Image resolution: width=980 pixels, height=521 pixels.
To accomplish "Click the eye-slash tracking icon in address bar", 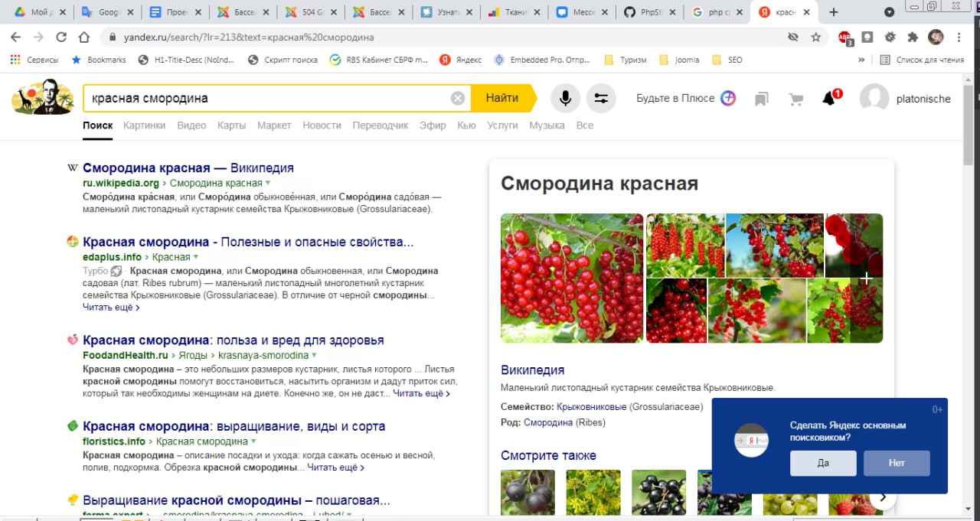I will [x=793, y=37].
